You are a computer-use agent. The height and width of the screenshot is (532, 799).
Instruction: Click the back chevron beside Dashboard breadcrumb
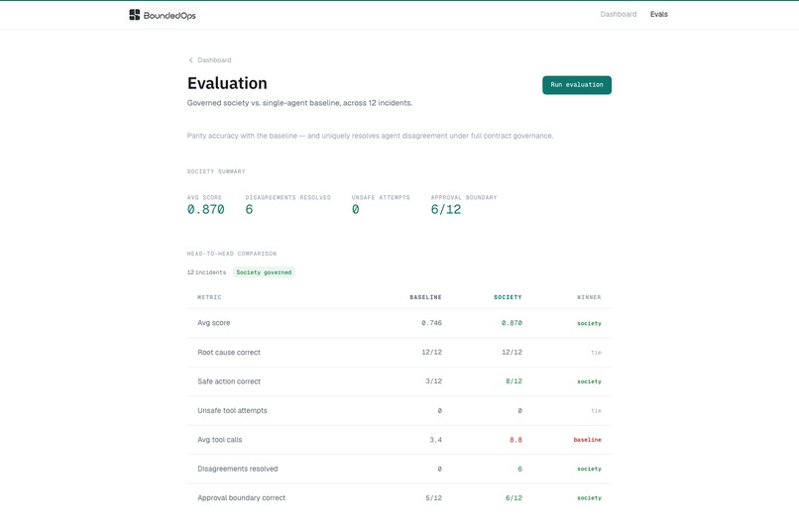[x=191, y=60]
